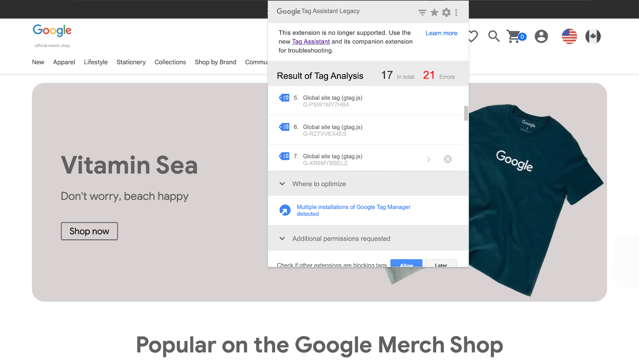This screenshot has height=364, width=639.
Task: Click the Tag Assistant popup scrollbar thumb
Action: click(466, 113)
